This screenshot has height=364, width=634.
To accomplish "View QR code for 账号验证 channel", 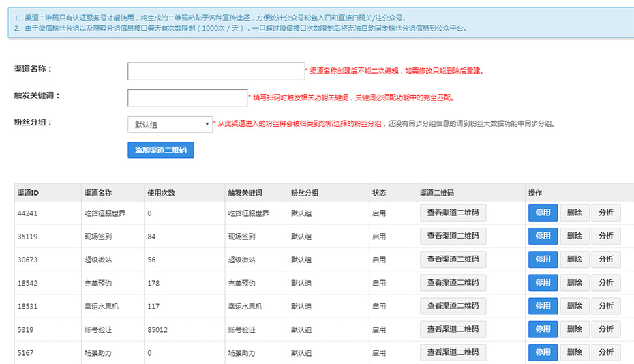I will click(x=453, y=329).
